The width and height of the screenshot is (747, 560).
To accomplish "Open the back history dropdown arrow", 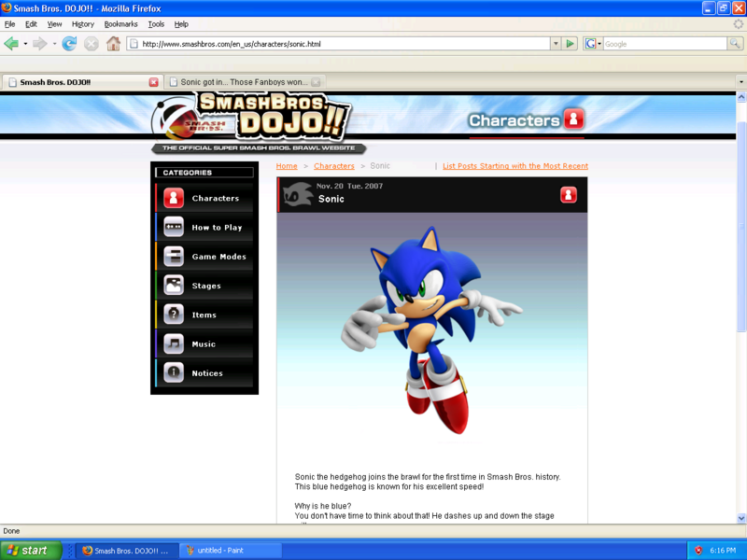I will pos(25,44).
